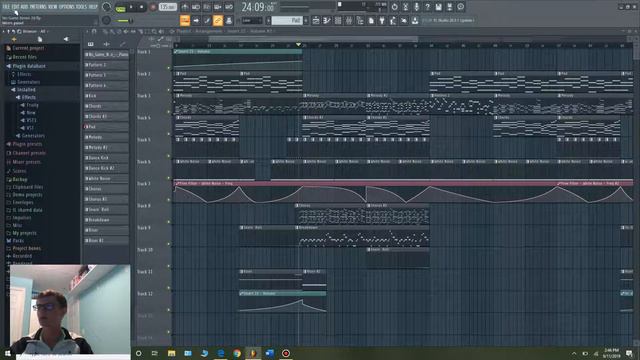Screen dimensions: 640x360
Task: Open the HELP menu
Action: click(93, 7)
